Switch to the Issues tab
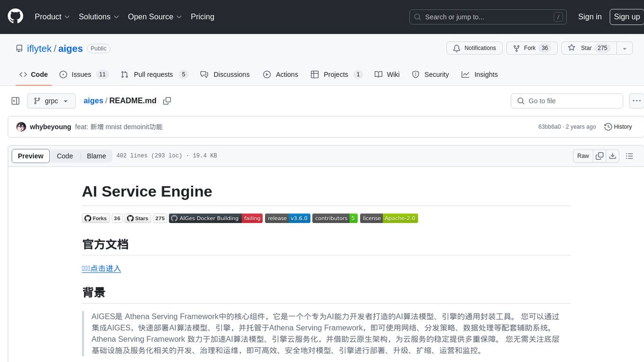The image size is (644, 362). tap(84, 74)
